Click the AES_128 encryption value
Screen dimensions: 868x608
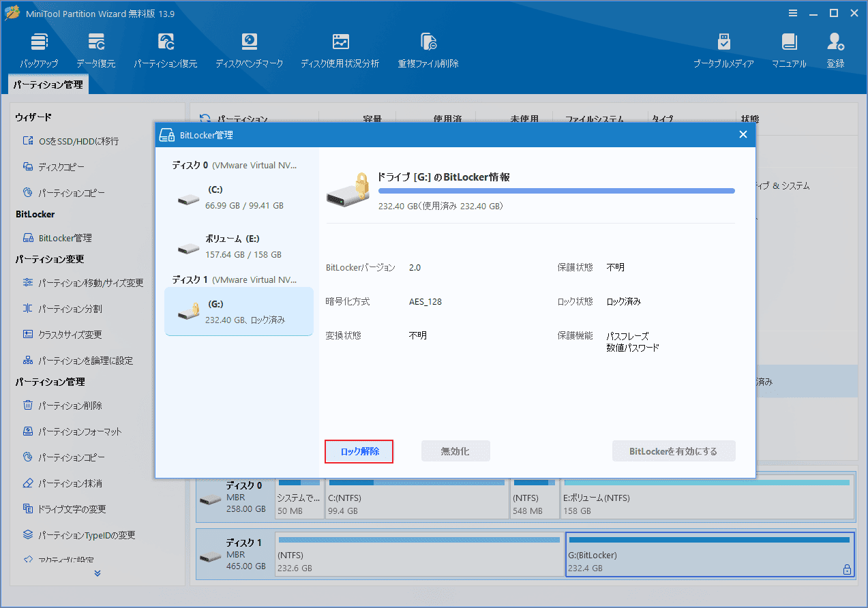(425, 301)
